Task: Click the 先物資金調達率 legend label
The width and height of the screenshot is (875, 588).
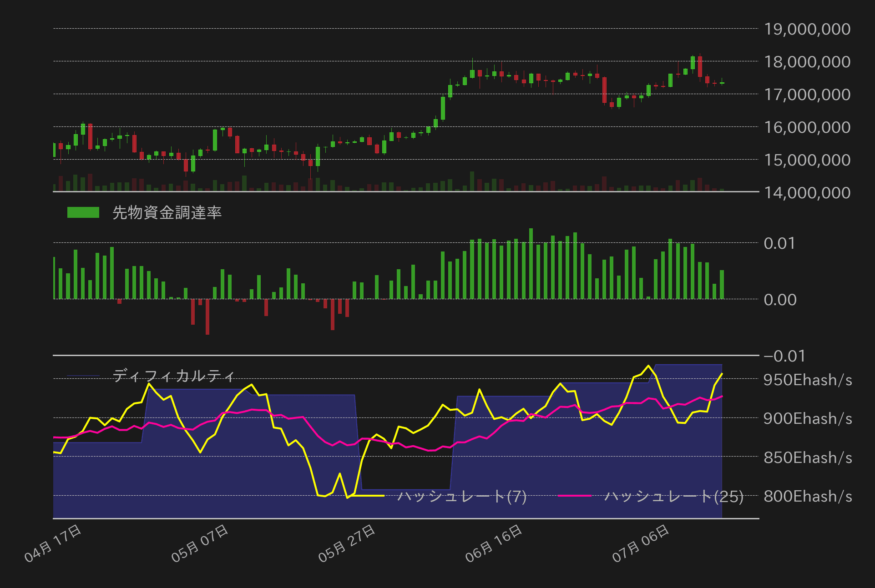Action: coord(167,212)
